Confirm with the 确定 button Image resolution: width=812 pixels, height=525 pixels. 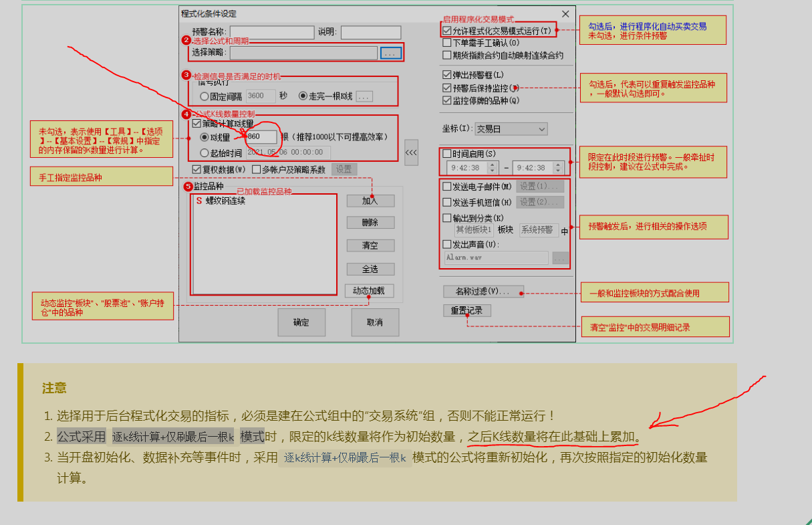click(301, 322)
